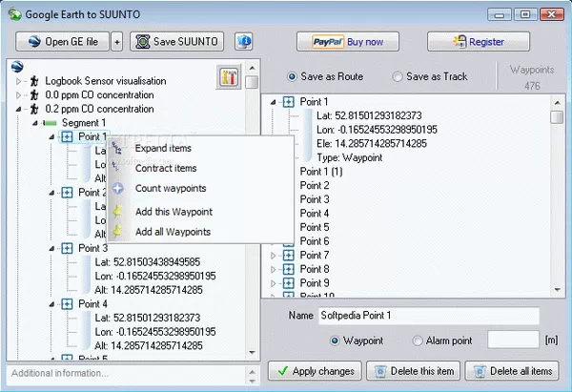The width and height of the screenshot is (572, 392).
Task: Click the plus button beside Open GE file
Action: pyautogui.click(x=117, y=42)
